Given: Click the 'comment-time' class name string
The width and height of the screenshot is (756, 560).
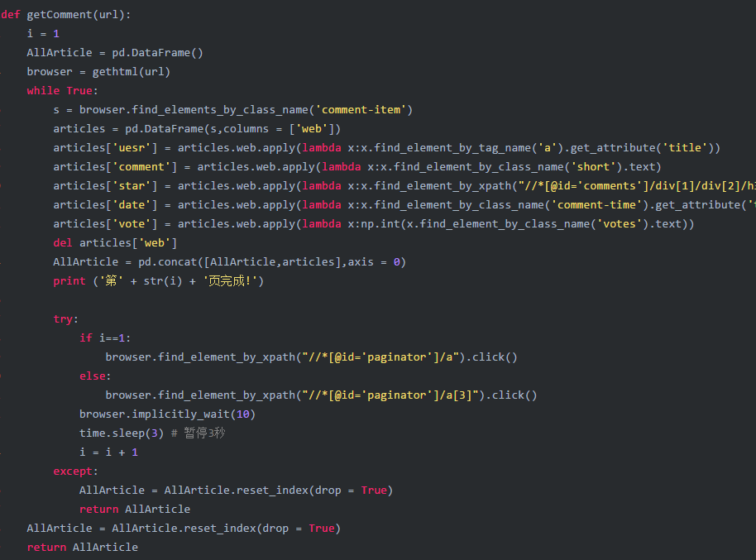Looking at the screenshot, I should 596,205.
